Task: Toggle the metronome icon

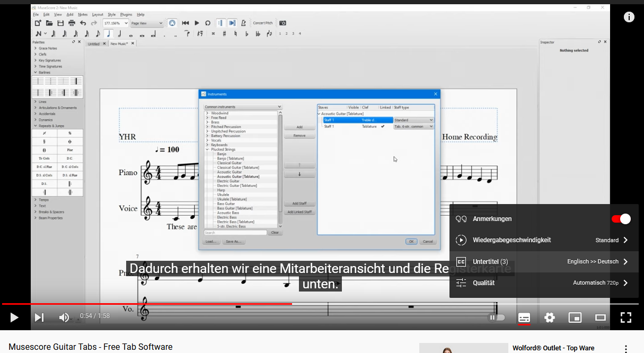Action: point(243,23)
